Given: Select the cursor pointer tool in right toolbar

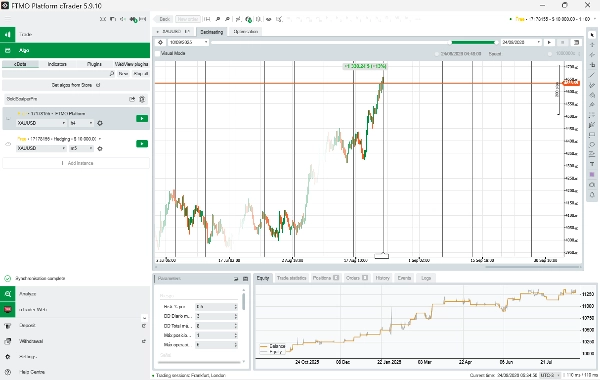Looking at the screenshot, I should point(592,35).
